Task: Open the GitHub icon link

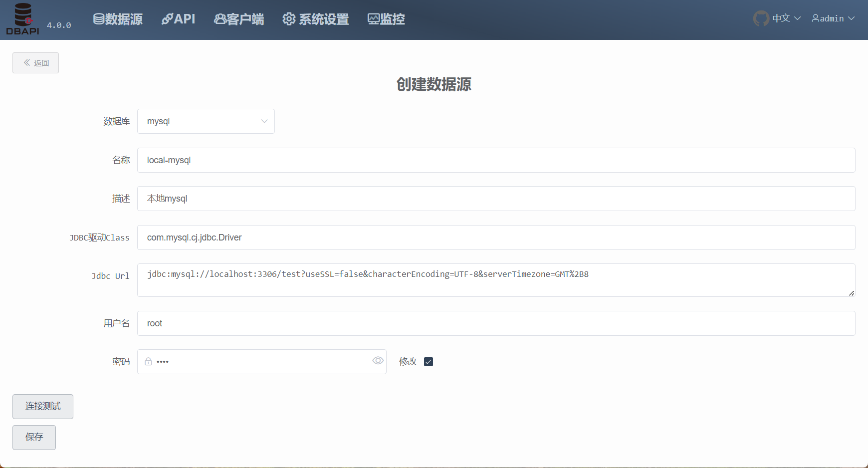Action: pos(761,18)
